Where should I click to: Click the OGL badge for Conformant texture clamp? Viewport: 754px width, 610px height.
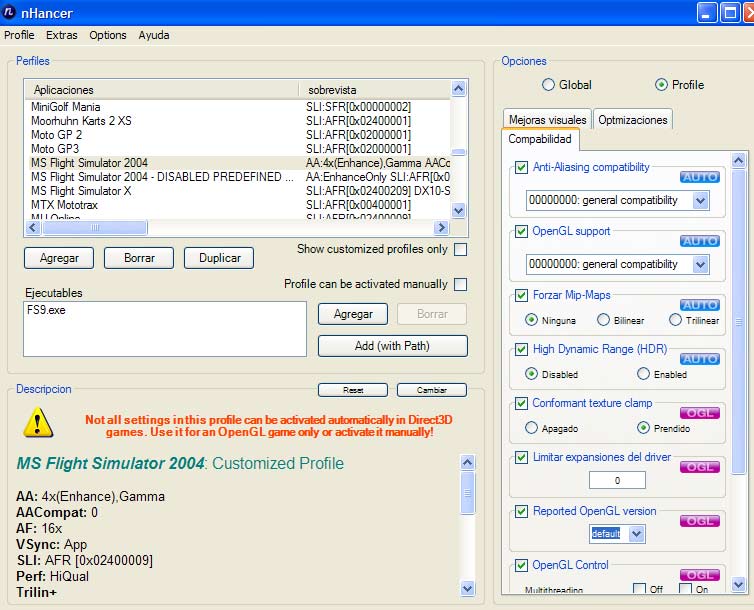(700, 413)
